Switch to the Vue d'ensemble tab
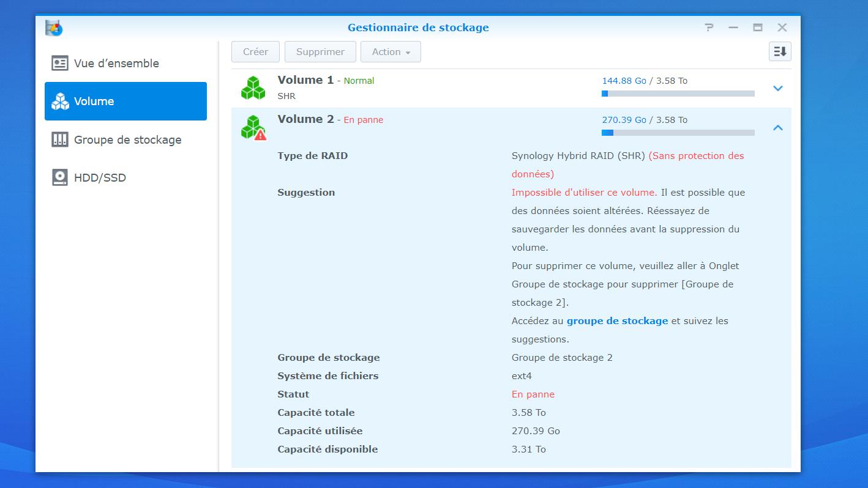The image size is (868, 488). tap(116, 64)
